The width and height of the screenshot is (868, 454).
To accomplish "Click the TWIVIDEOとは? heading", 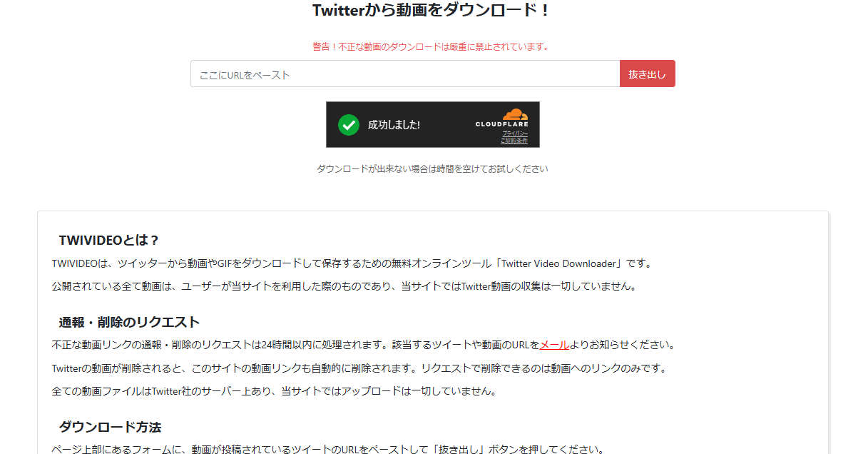I will click(x=108, y=241).
